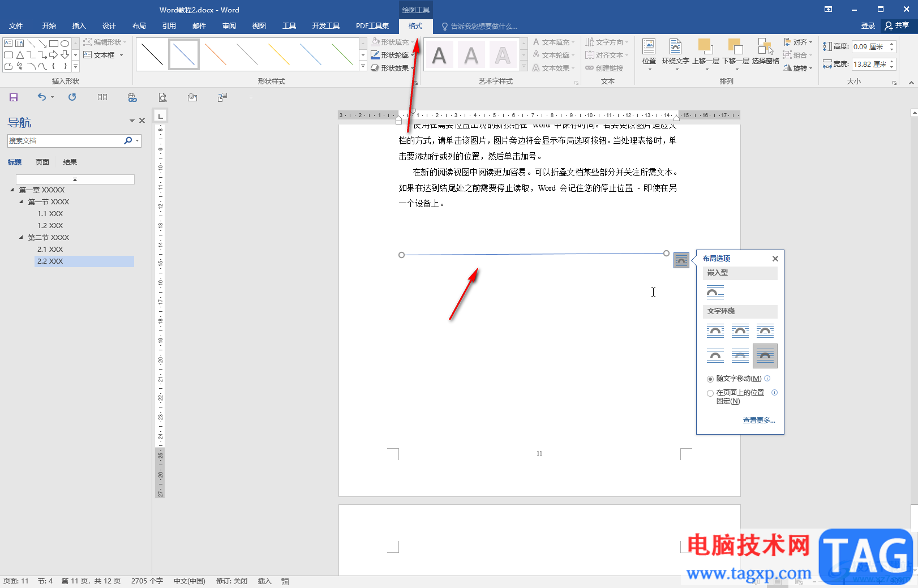The height and width of the screenshot is (588, 918).
Task: Switch to the 开始 ribbon tab
Action: (49, 26)
